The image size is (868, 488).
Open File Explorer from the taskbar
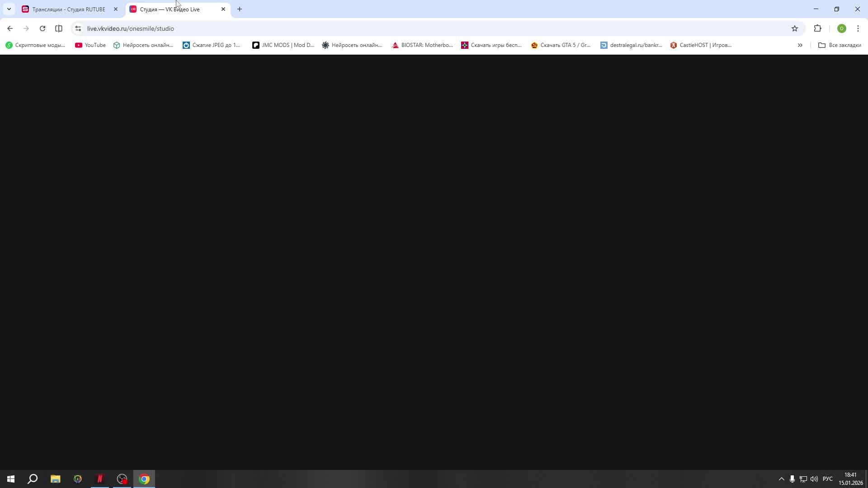point(55,479)
